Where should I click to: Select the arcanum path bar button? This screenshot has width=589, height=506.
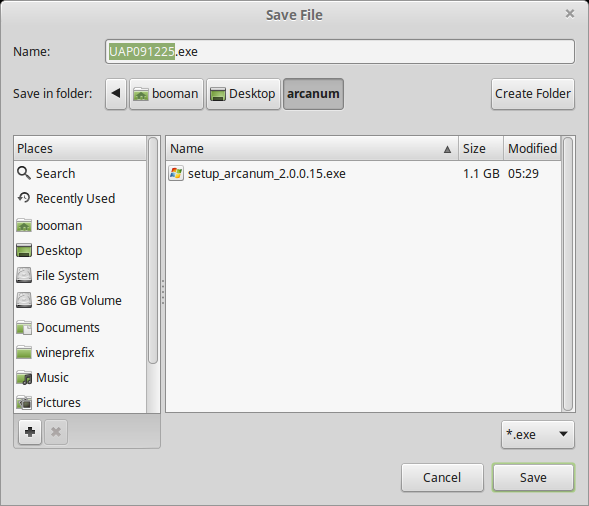pos(313,94)
